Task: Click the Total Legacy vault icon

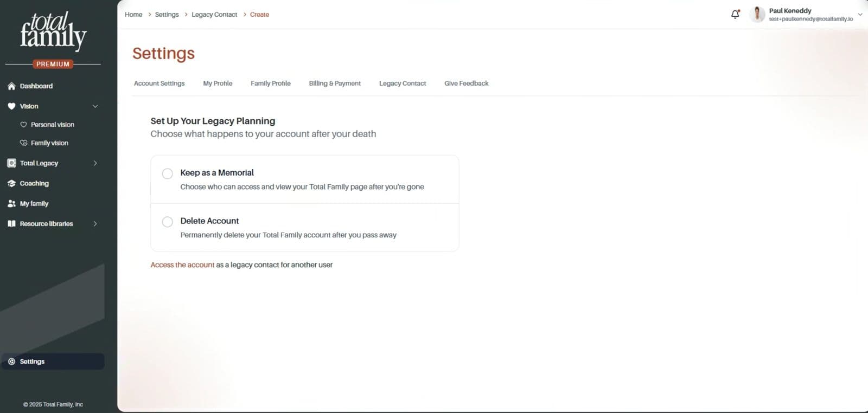Action: click(11, 163)
